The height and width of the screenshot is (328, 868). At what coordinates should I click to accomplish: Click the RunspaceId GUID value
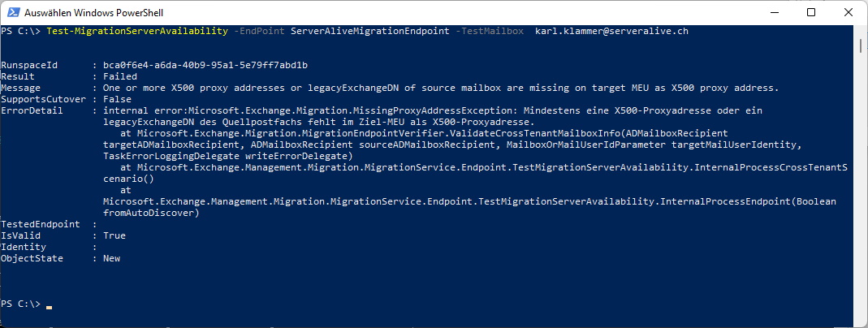click(205, 65)
